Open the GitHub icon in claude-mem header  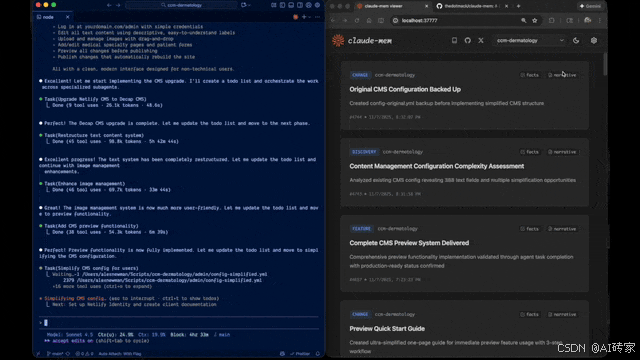pos(468,40)
